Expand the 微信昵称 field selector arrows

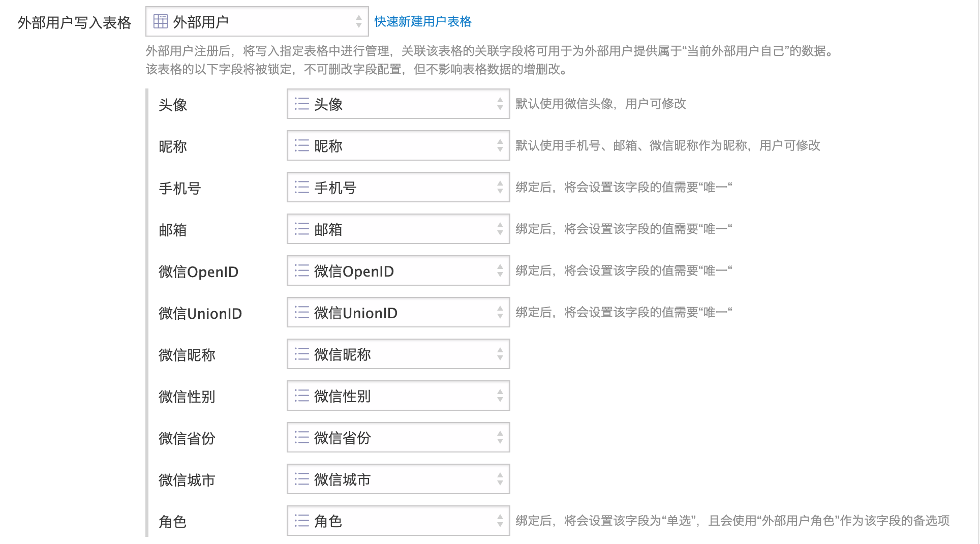[x=500, y=354]
